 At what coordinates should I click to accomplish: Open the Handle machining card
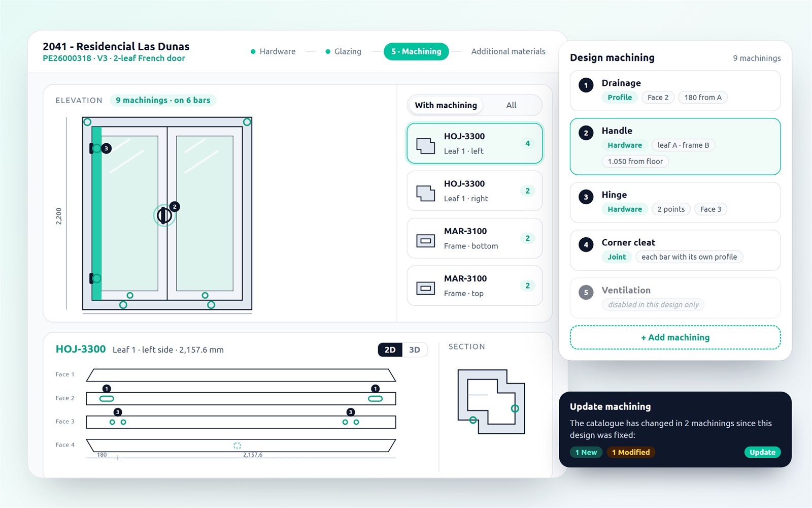pyautogui.click(x=675, y=147)
